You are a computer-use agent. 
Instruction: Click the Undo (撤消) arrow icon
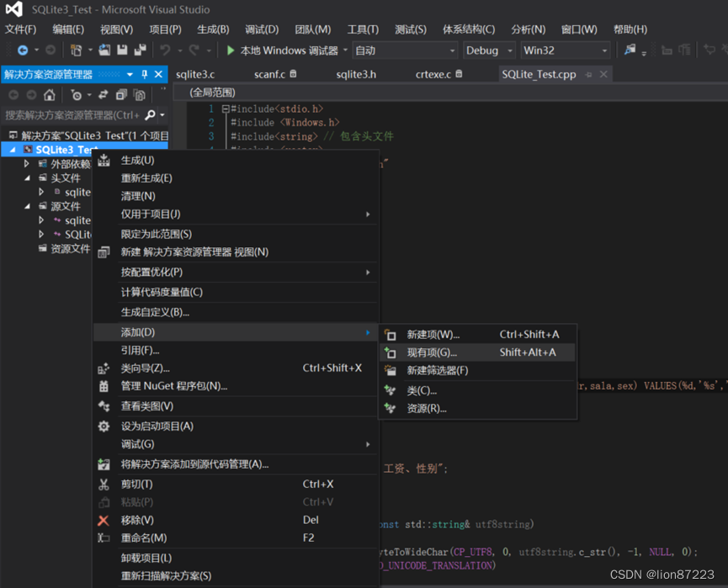click(163, 50)
